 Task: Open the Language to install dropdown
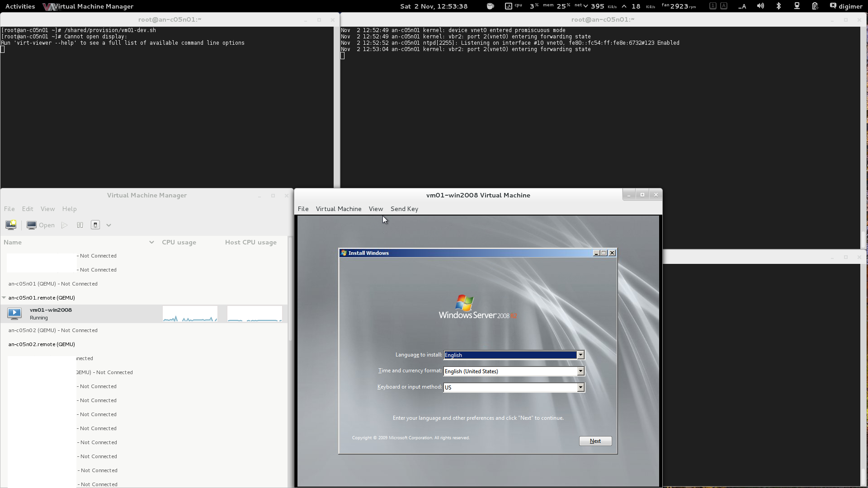[580, 355]
